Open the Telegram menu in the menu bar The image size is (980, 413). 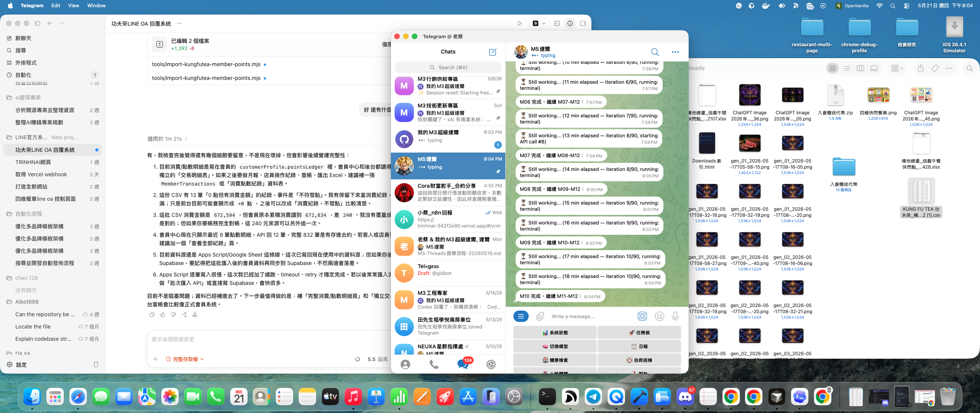[32, 5]
